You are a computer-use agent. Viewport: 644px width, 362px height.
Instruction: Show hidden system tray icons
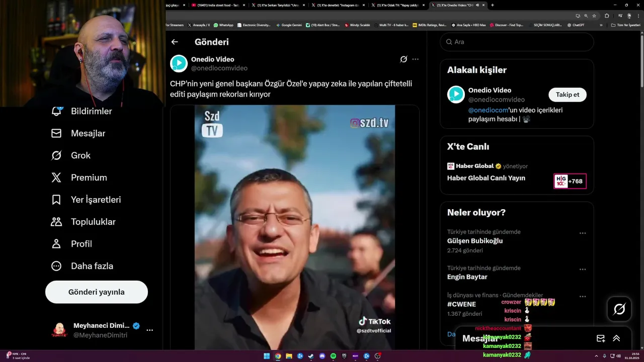(596, 356)
